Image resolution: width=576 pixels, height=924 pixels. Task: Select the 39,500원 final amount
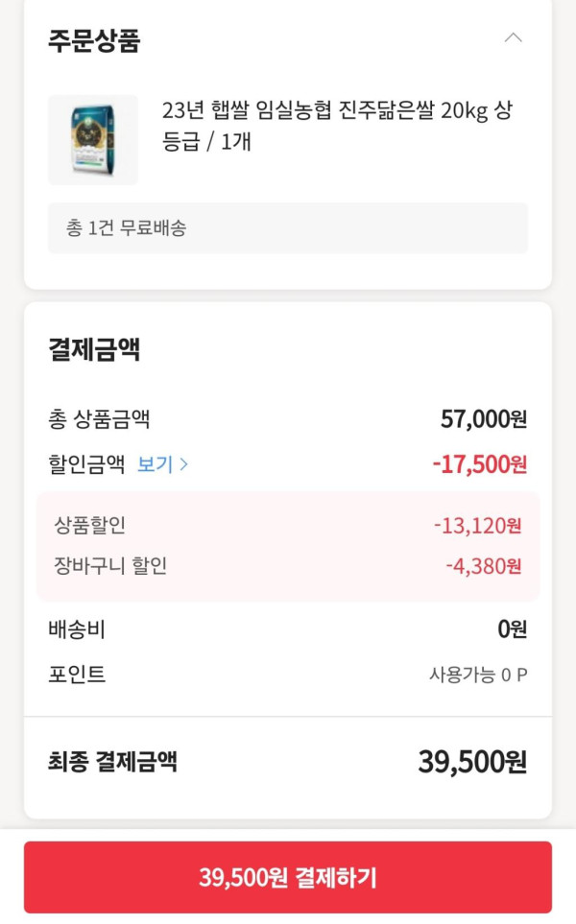(472, 762)
